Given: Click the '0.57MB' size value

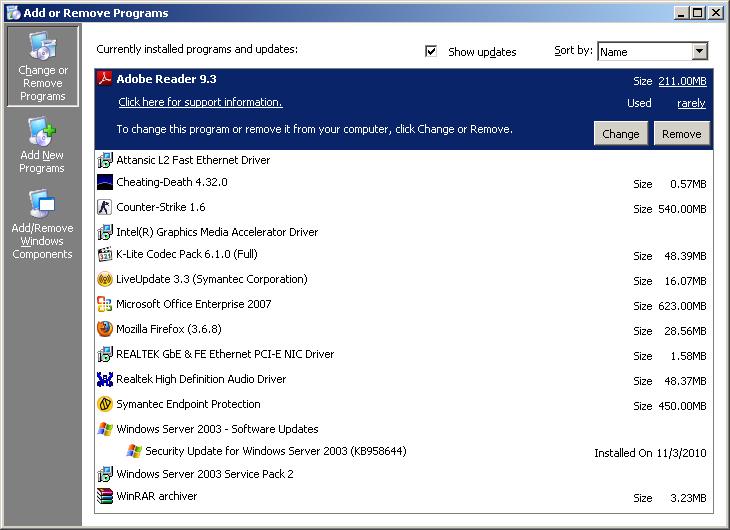Looking at the screenshot, I should 688,184.
